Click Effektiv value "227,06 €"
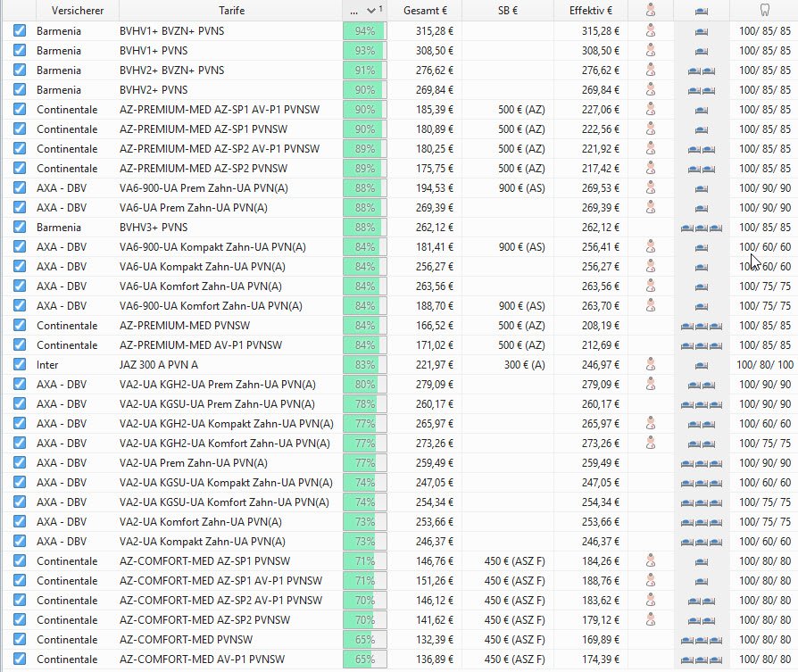Screen dimensions: 798x672 tap(601, 110)
